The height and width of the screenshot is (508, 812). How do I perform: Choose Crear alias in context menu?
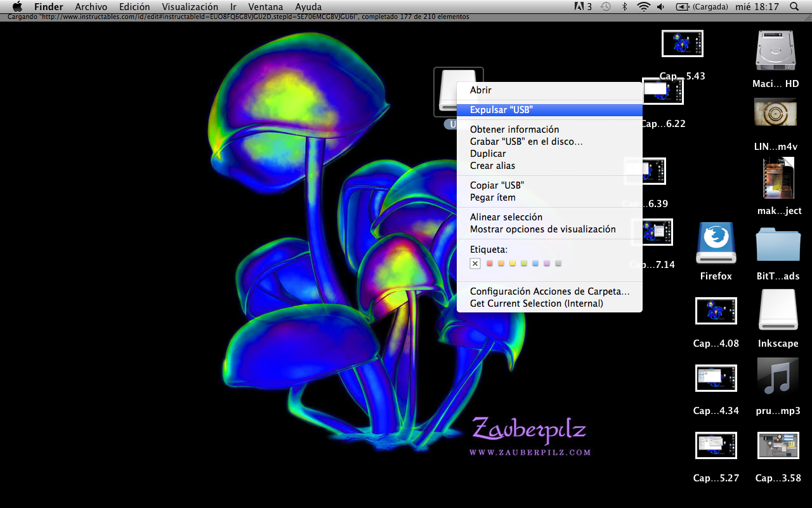tap(549, 166)
